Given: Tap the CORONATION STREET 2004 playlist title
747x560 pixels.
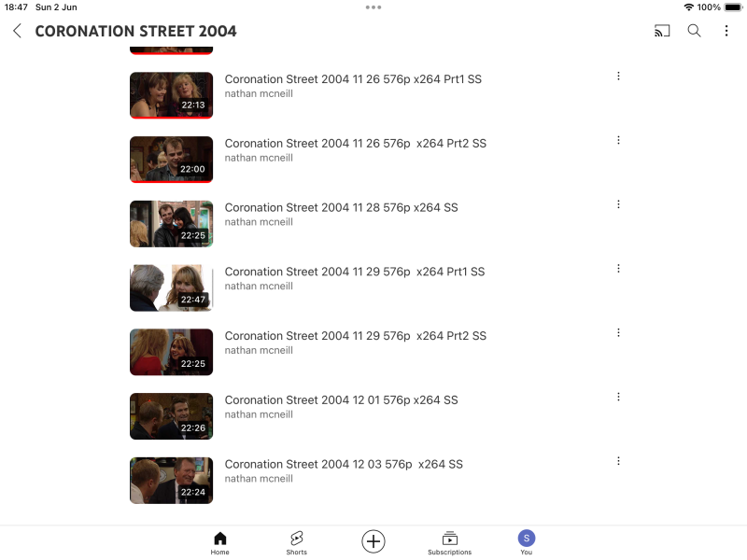Looking at the screenshot, I should 135,31.
